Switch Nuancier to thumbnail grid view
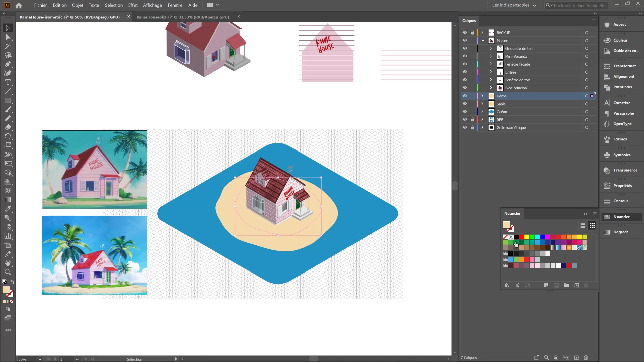The width and height of the screenshot is (644, 362). [x=592, y=226]
